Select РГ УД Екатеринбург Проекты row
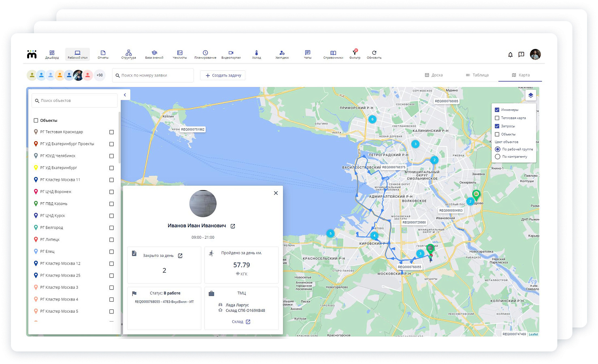 (74, 144)
